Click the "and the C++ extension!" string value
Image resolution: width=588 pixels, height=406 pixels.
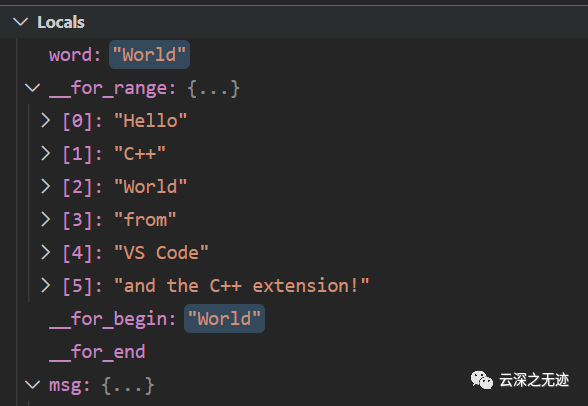click(242, 286)
